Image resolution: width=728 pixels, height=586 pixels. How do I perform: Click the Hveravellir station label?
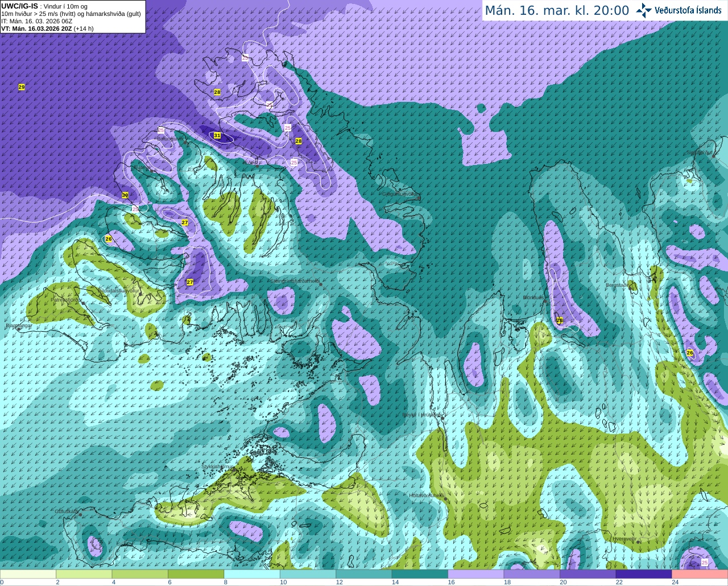pyautogui.click(x=624, y=539)
